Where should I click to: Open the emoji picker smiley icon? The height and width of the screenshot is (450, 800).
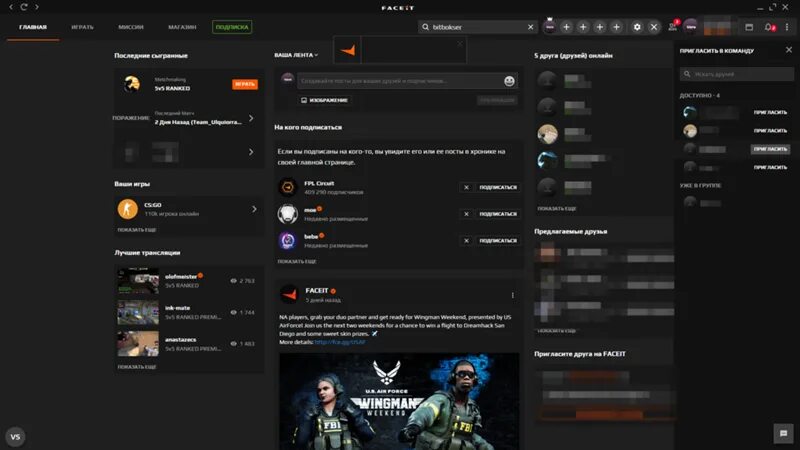click(x=509, y=81)
